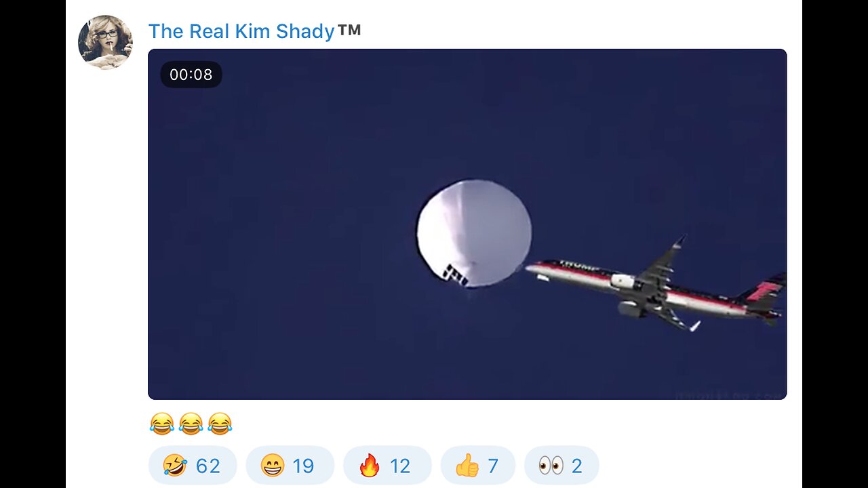
Task: Click the 62 reaction count
Action: pos(208,466)
